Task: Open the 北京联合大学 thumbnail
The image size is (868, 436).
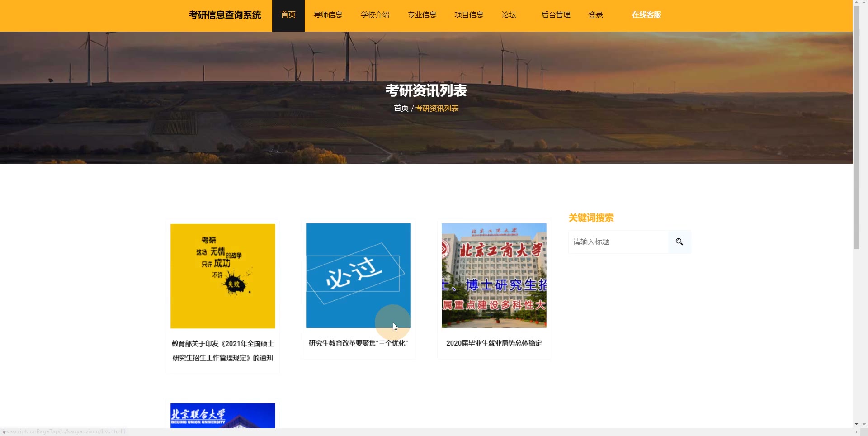Action: coord(223,416)
